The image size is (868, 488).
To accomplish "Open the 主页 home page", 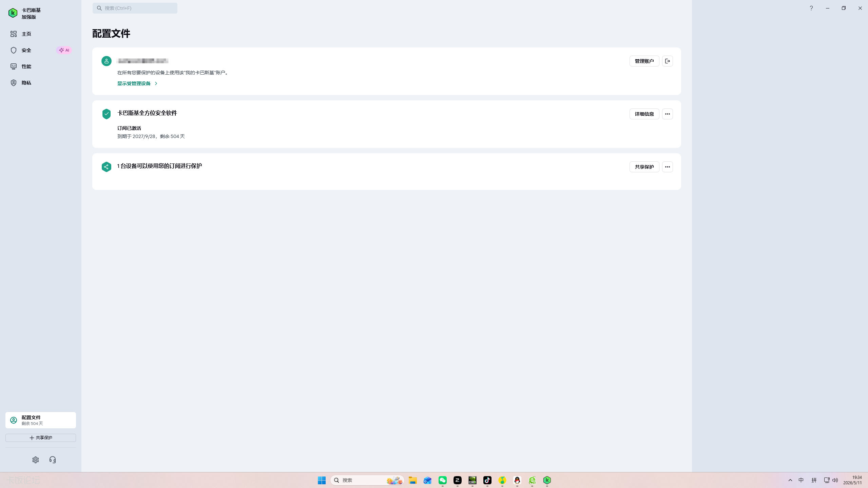I will pos(41,34).
